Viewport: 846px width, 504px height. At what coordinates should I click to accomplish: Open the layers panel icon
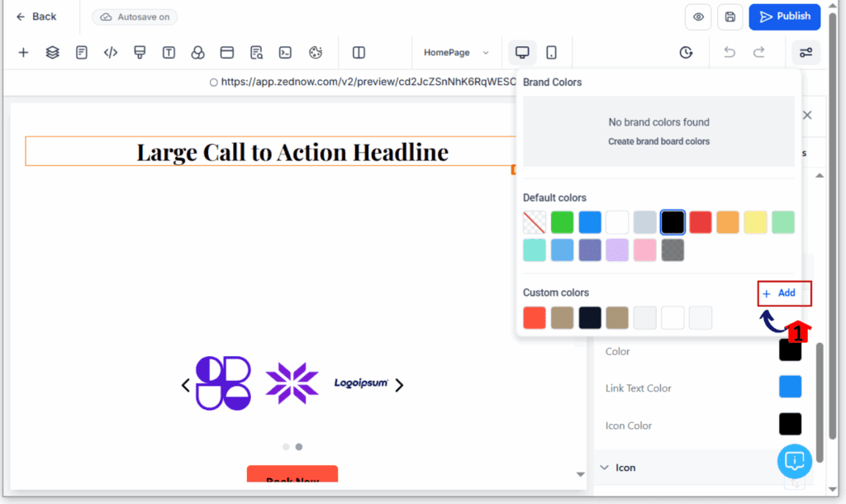52,52
